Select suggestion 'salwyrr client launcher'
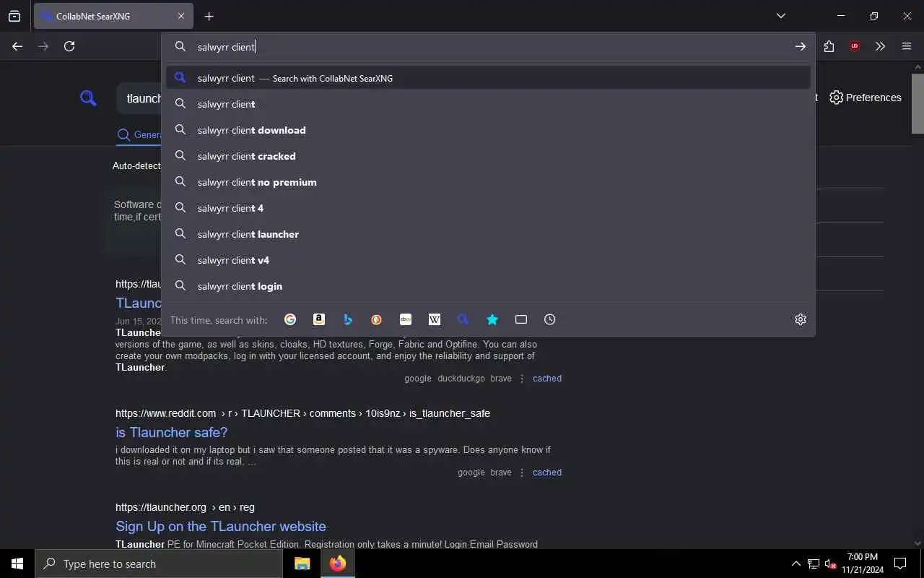 pyautogui.click(x=488, y=234)
